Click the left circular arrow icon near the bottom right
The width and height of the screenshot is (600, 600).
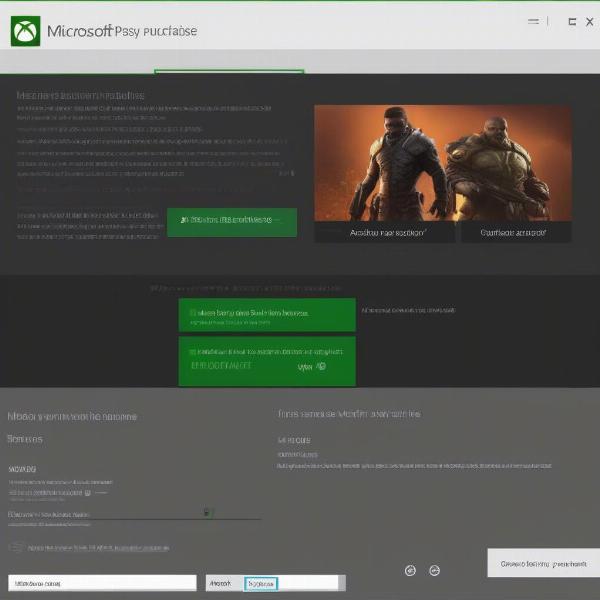coord(410,571)
